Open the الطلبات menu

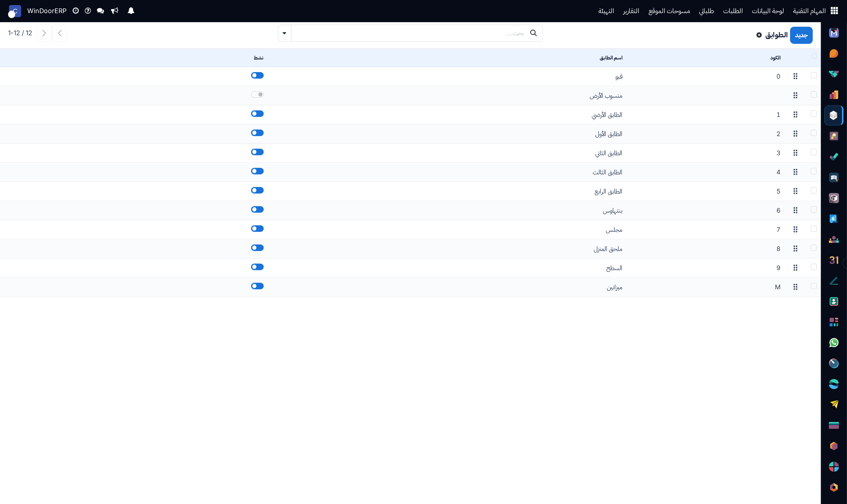[x=733, y=11]
